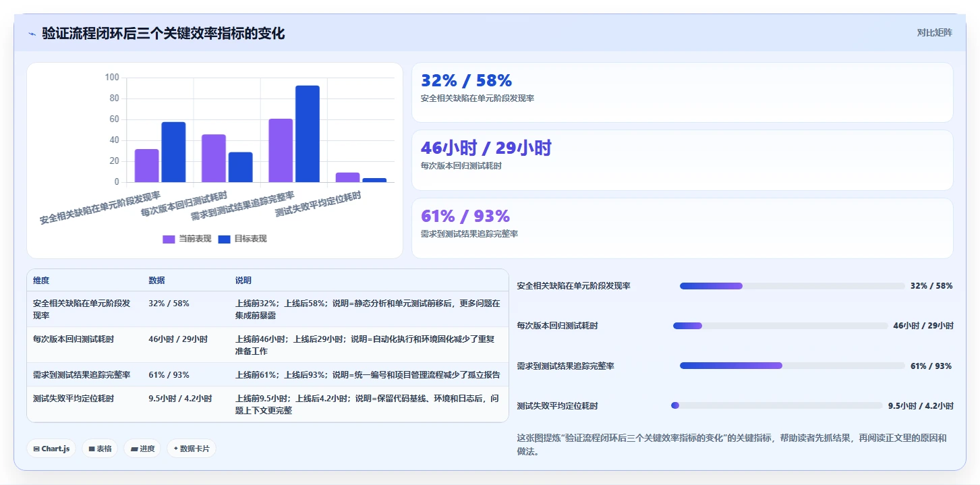Click progress bar for 每次版本回归测试耗时
The height and width of the screenshot is (485, 980).
(780, 326)
